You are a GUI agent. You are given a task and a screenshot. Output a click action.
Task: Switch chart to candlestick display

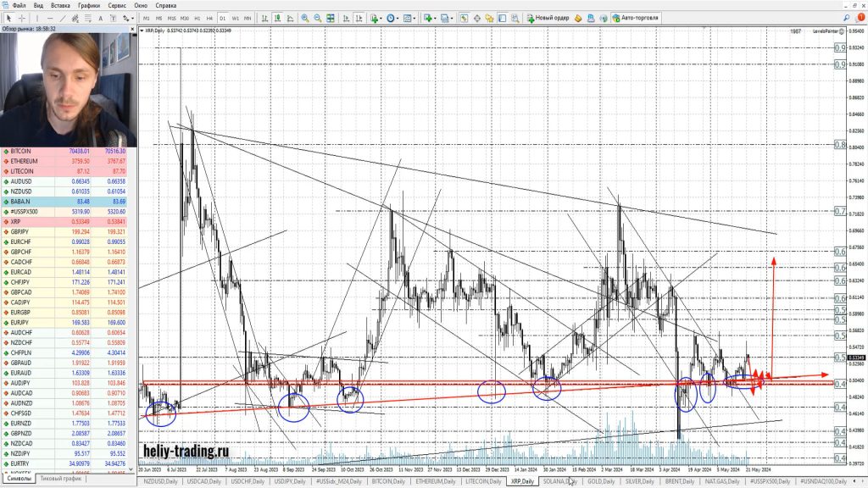(x=277, y=18)
